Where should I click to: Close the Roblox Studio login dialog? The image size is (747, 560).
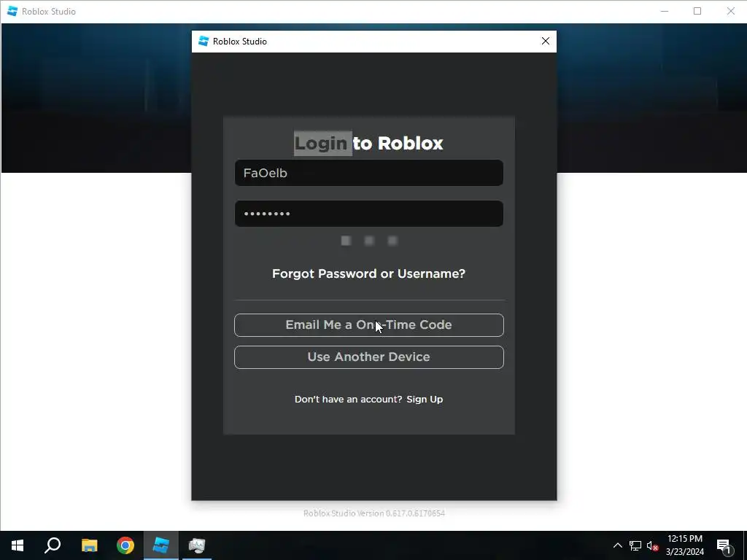pos(546,42)
